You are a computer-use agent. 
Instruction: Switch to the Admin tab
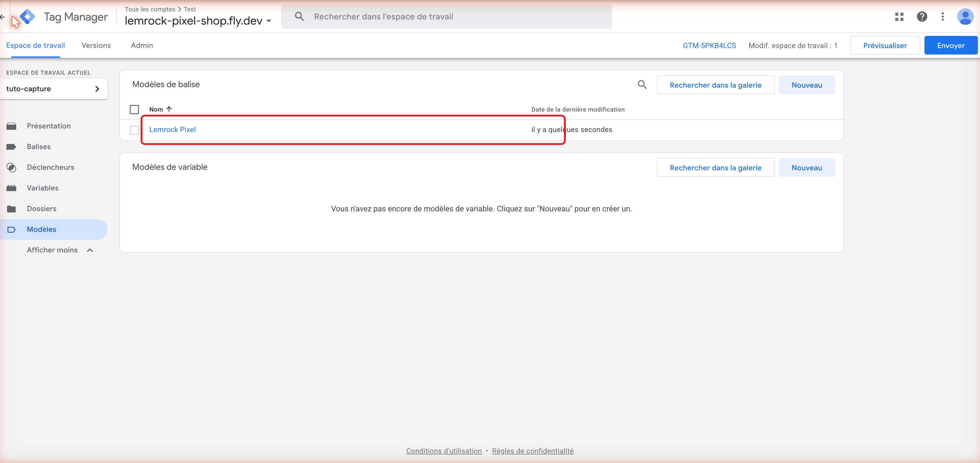(142, 45)
